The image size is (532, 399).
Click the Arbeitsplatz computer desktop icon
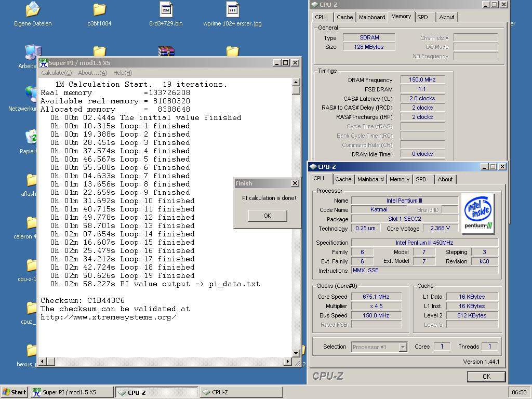point(33,52)
